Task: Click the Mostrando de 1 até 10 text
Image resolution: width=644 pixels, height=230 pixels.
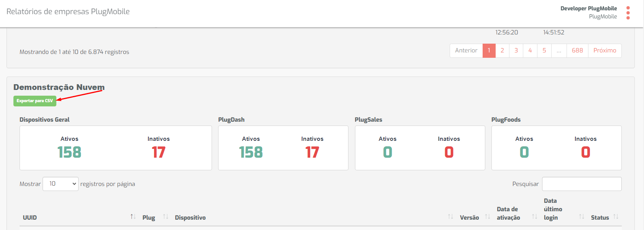Action: tap(74, 52)
